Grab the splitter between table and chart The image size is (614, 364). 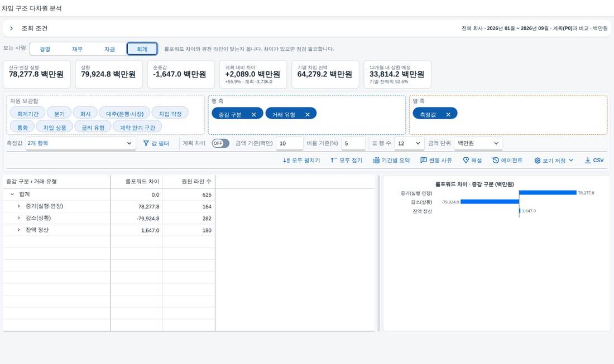(x=378, y=253)
